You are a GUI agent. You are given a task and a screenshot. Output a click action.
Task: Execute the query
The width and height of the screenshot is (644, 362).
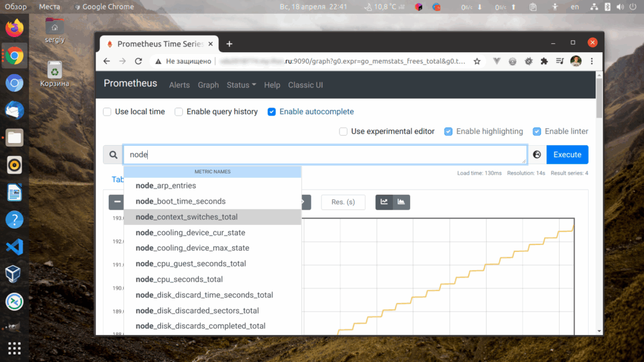(567, 155)
